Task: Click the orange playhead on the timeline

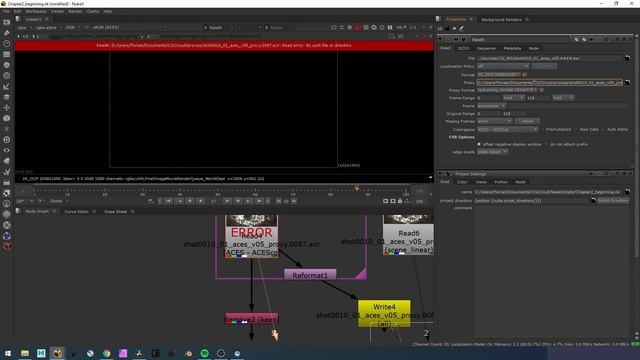Action: [357, 188]
